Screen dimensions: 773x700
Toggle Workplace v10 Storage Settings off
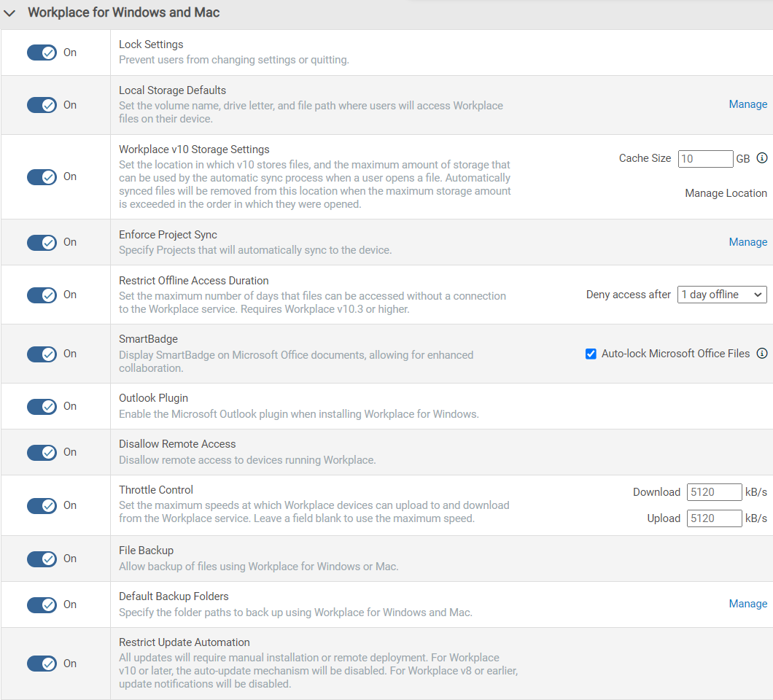click(x=42, y=176)
